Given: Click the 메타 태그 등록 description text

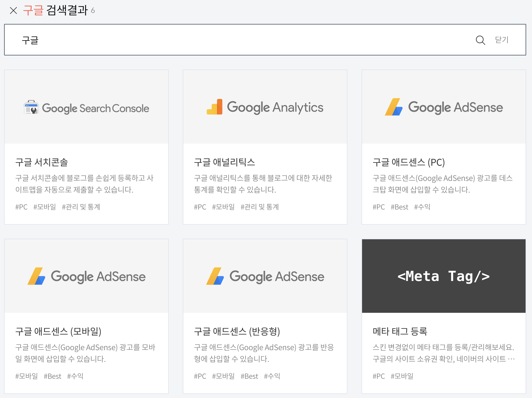Looking at the screenshot, I should (444, 353).
